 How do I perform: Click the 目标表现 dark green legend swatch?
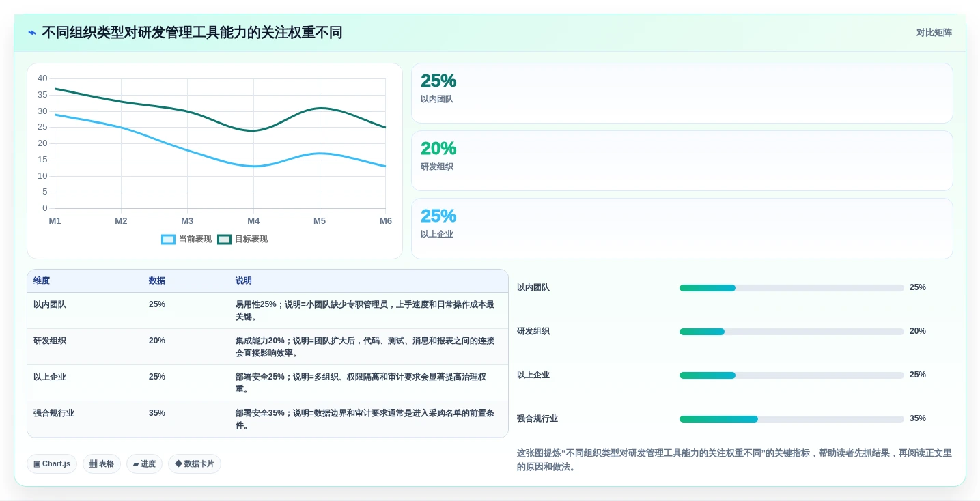pyautogui.click(x=224, y=240)
